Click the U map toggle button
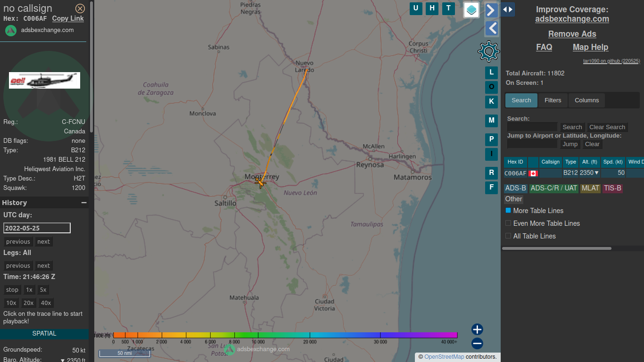The height and width of the screenshot is (362, 644). pyautogui.click(x=416, y=8)
